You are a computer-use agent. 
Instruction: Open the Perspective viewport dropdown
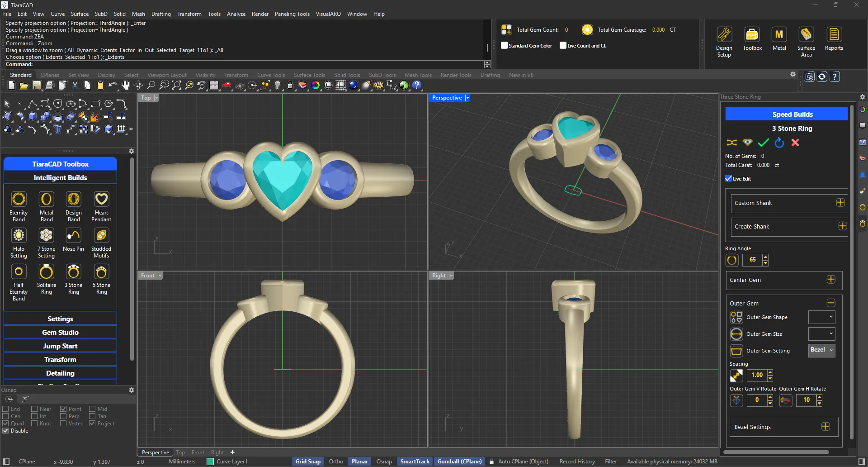click(x=467, y=97)
